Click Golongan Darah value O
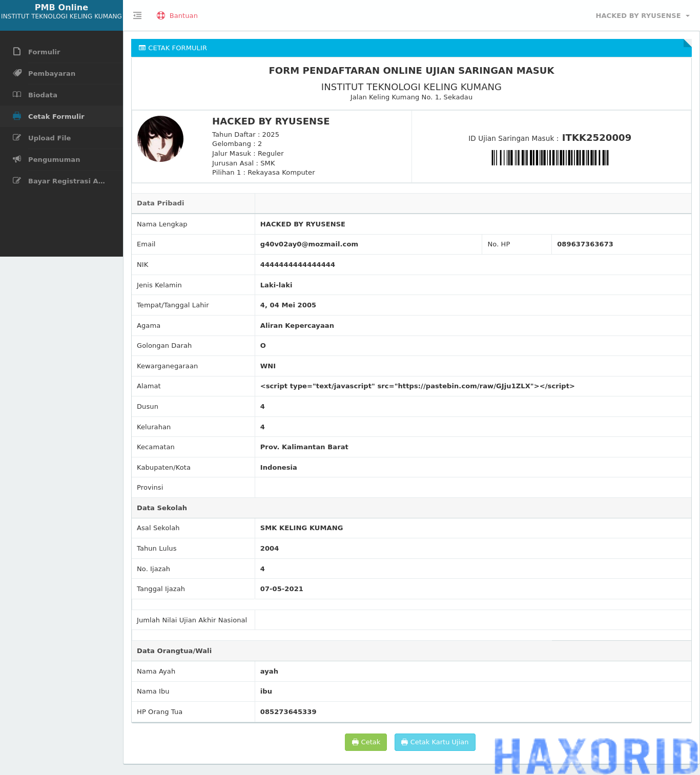Image resolution: width=700 pixels, height=775 pixels. point(263,346)
